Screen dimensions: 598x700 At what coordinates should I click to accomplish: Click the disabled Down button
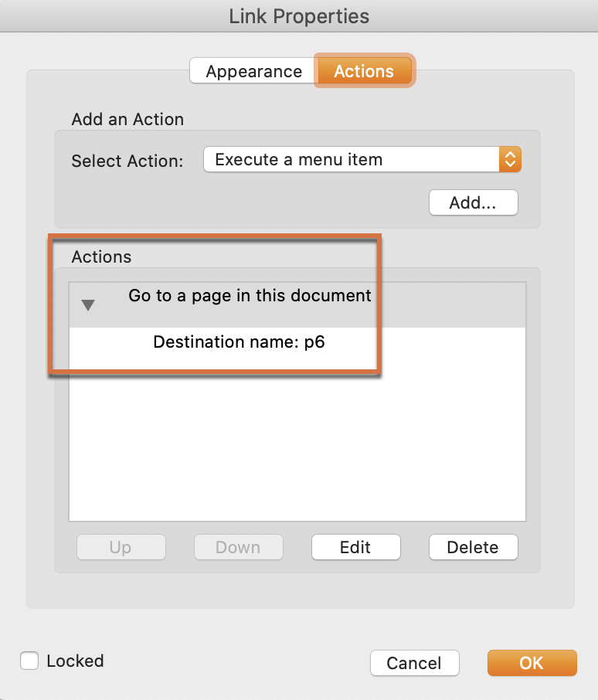click(238, 547)
